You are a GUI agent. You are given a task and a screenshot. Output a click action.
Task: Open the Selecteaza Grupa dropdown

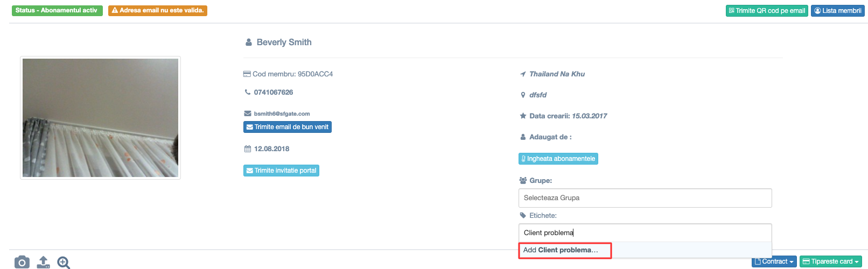(645, 198)
